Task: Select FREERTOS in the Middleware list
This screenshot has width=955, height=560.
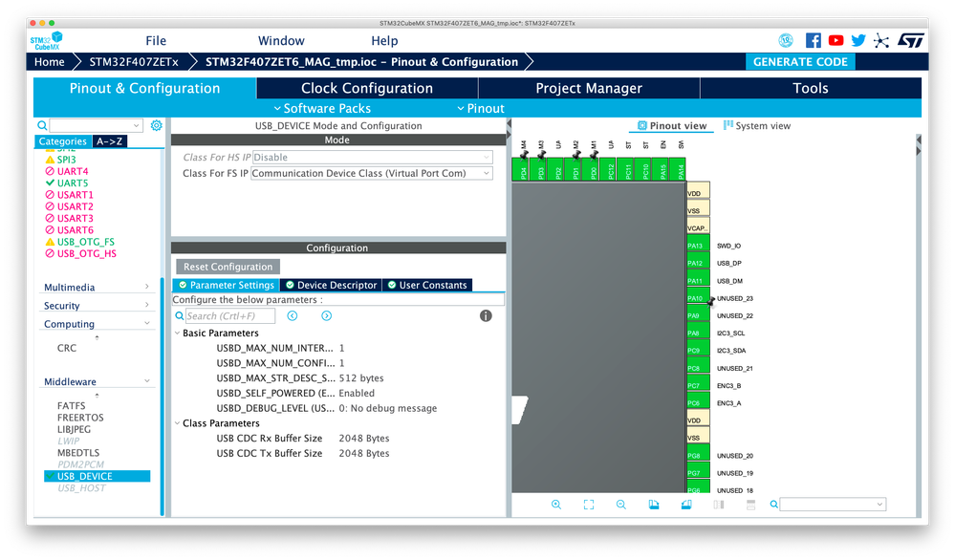Action: [80, 418]
